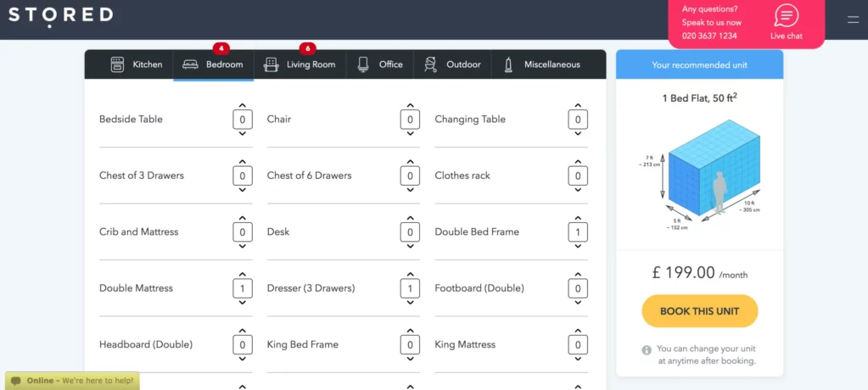Image resolution: width=868 pixels, height=390 pixels.
Task: Click the Living Room armchair icon
Action: point(272,64)
